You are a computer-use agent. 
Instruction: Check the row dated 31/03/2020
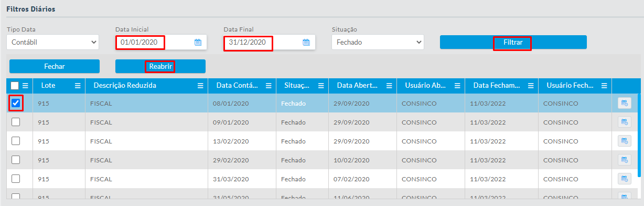tap(16, 179)
